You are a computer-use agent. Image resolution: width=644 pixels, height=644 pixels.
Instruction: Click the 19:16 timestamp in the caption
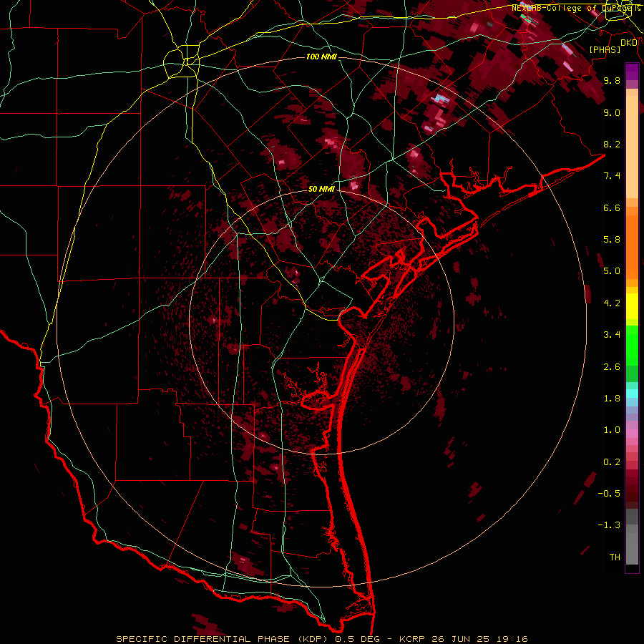pyautogui.click(x=514, y=639)
